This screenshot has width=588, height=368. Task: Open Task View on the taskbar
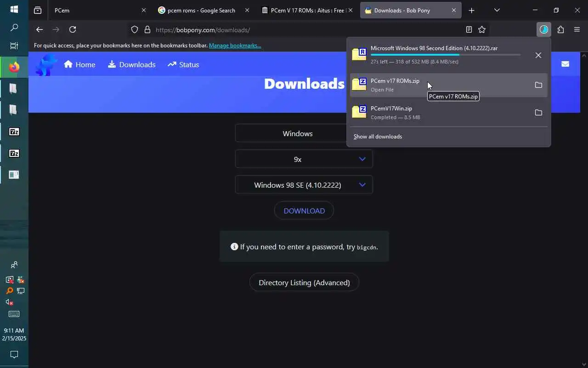pyautogui.click(x=14, y=46)
